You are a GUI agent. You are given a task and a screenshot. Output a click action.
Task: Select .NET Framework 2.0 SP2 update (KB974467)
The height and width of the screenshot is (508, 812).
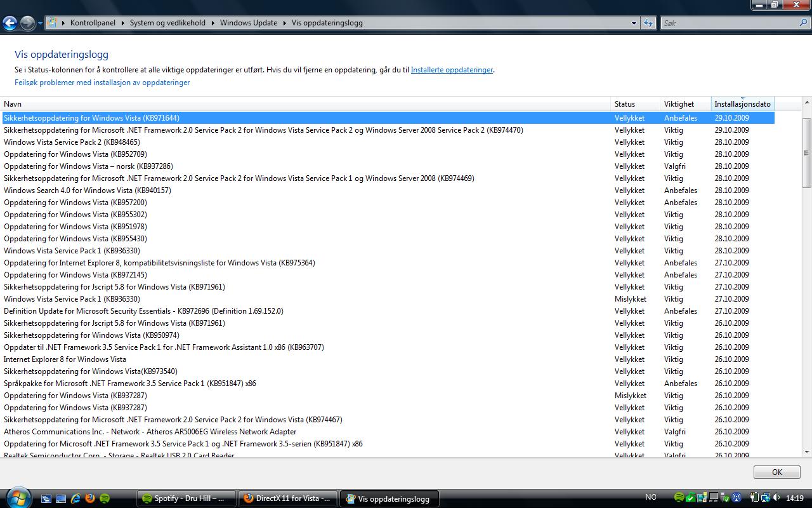tap(388, 420)
